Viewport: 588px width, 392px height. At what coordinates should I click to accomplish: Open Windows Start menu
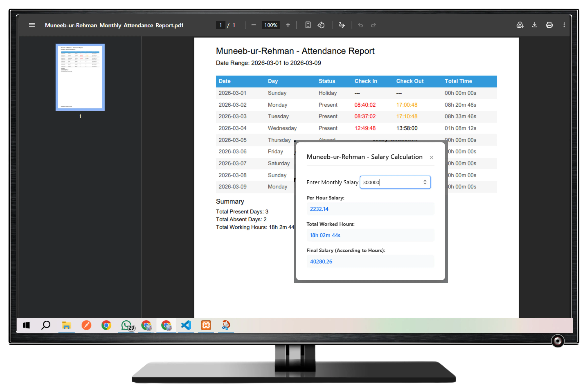26,325
